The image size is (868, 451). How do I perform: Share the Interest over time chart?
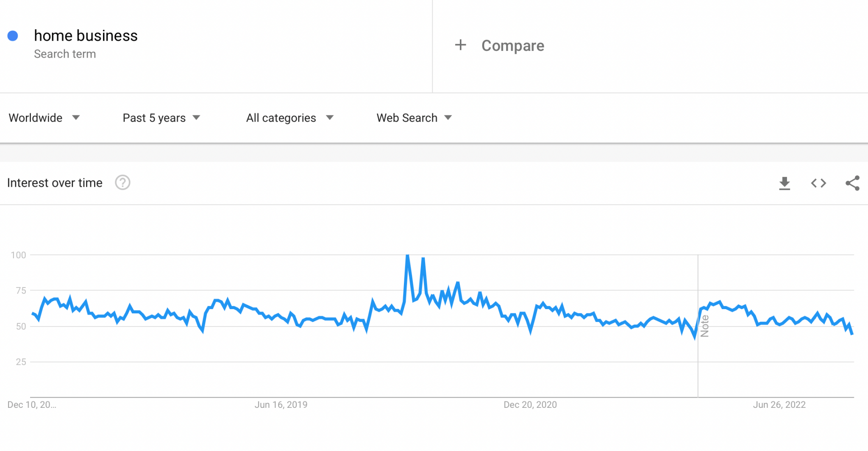point(851,183)
